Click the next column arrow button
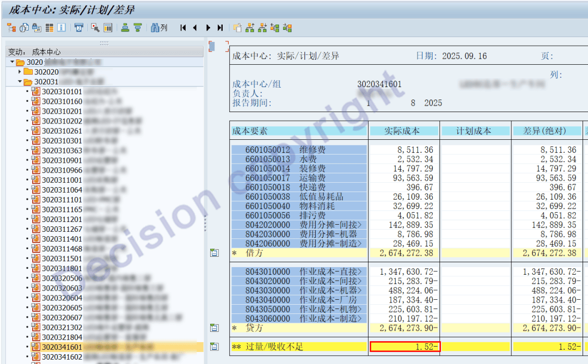The width and height of the screenshot is (588, 364). [208, 28]
